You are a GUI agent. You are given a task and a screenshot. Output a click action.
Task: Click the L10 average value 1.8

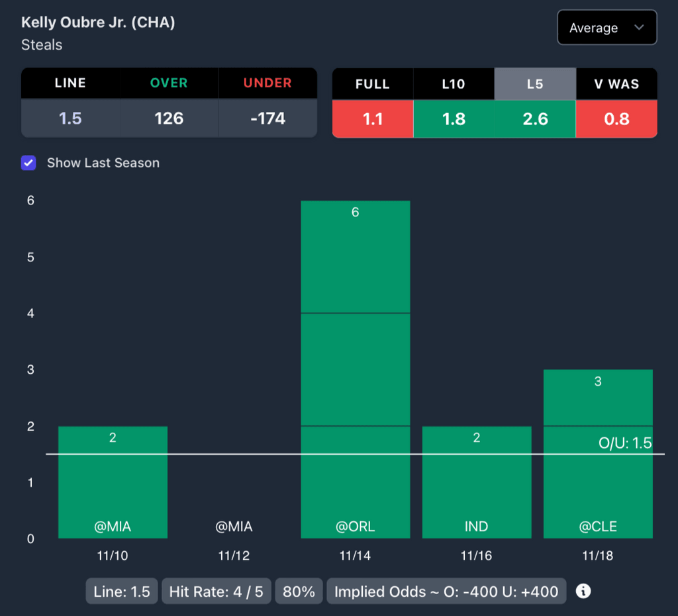tap(454, 119)
